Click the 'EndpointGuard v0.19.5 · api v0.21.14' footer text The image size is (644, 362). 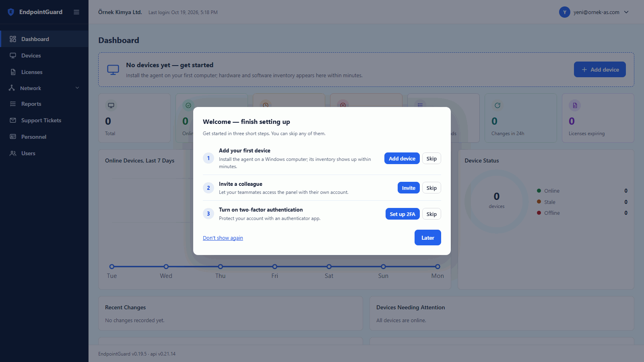coord(137,354)
